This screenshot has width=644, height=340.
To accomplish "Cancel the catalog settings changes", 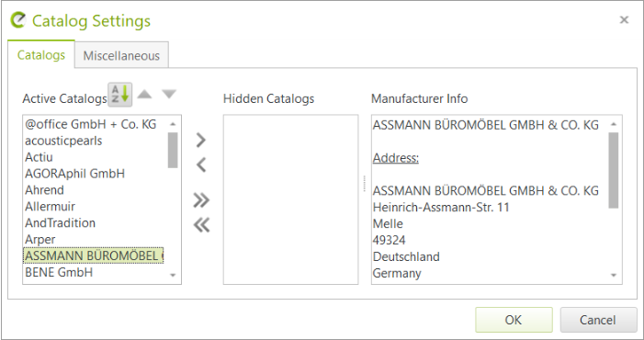I will pyautogui.click(x=598, y=320).
